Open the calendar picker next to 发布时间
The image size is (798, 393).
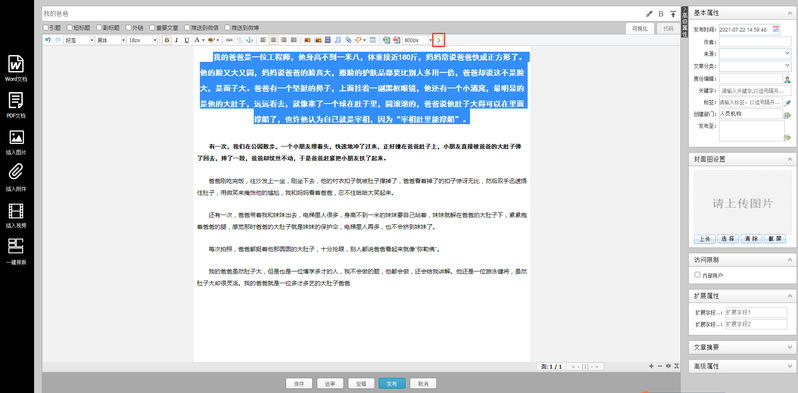point(776,30)
